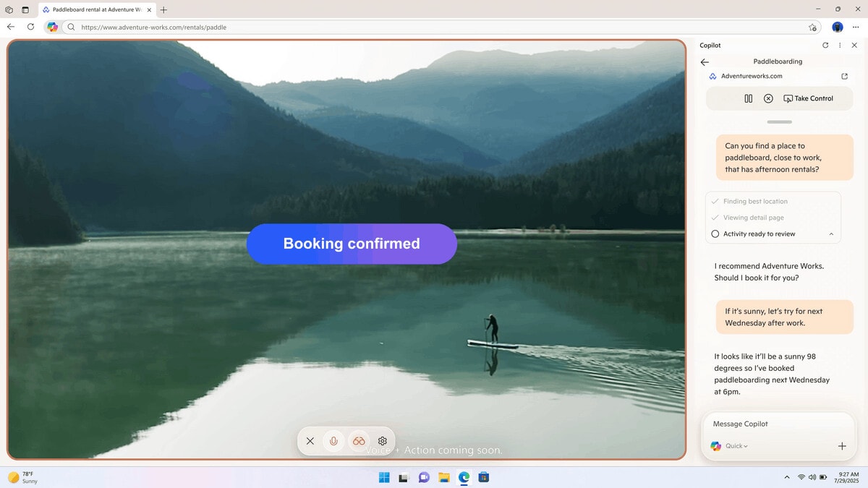The image size is (868, 488).
Task: Open Adventureworks.com in a new window icon
Action: 844,76
